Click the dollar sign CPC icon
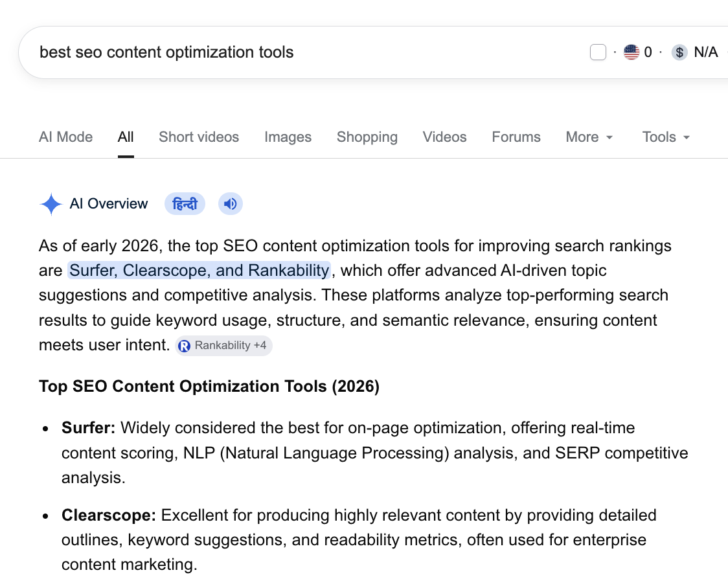Viewport: 728px width, 588px height. pyautogui.click(x=679, y=52)
